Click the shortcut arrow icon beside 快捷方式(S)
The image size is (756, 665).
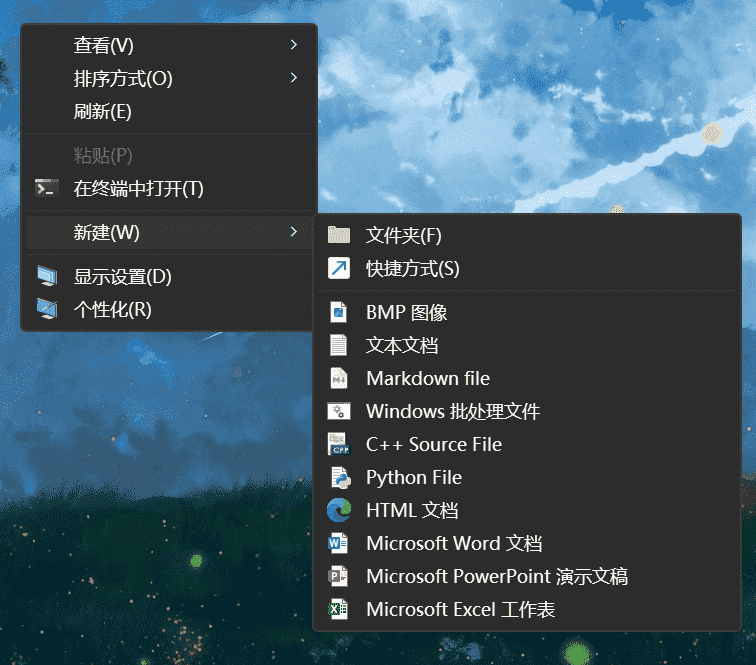tap(339, 268)
